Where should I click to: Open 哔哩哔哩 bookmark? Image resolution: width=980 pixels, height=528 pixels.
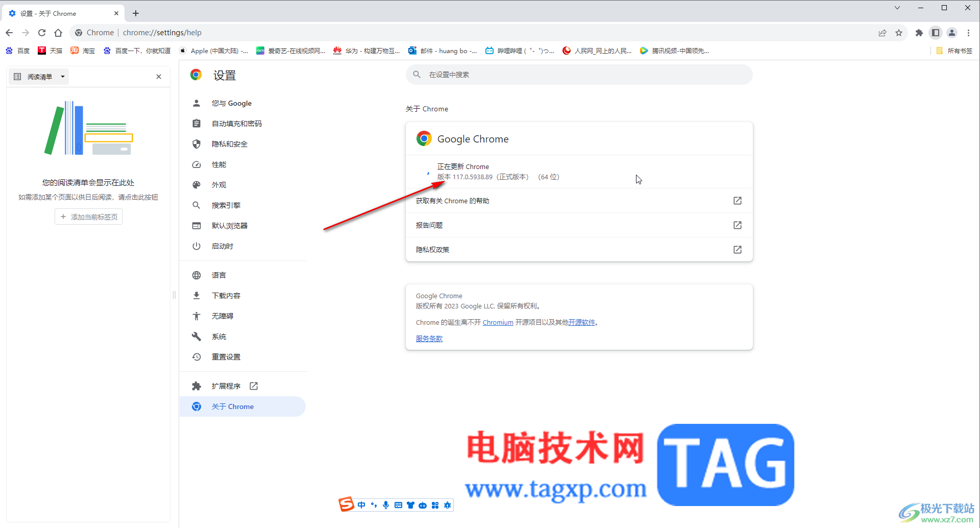520,51
